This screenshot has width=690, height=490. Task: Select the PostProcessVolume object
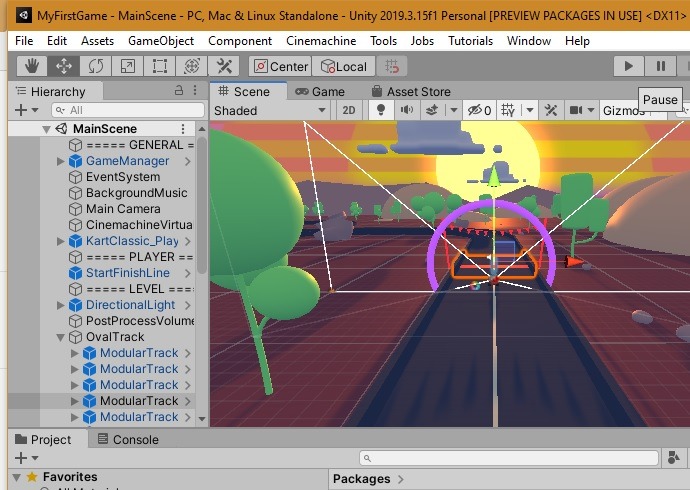(140, 321)
